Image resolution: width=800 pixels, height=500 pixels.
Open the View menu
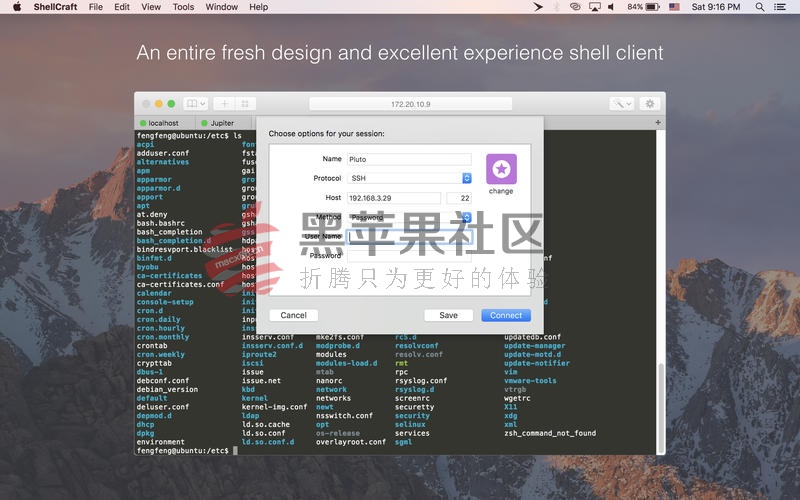point(151,7)
